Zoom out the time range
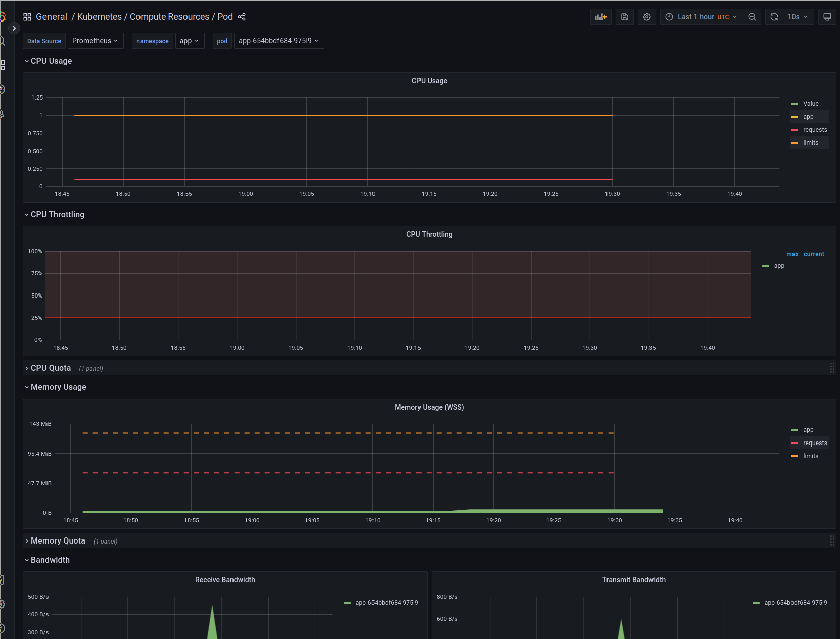This screenshot has height=639, width=840. click(752, 17)
